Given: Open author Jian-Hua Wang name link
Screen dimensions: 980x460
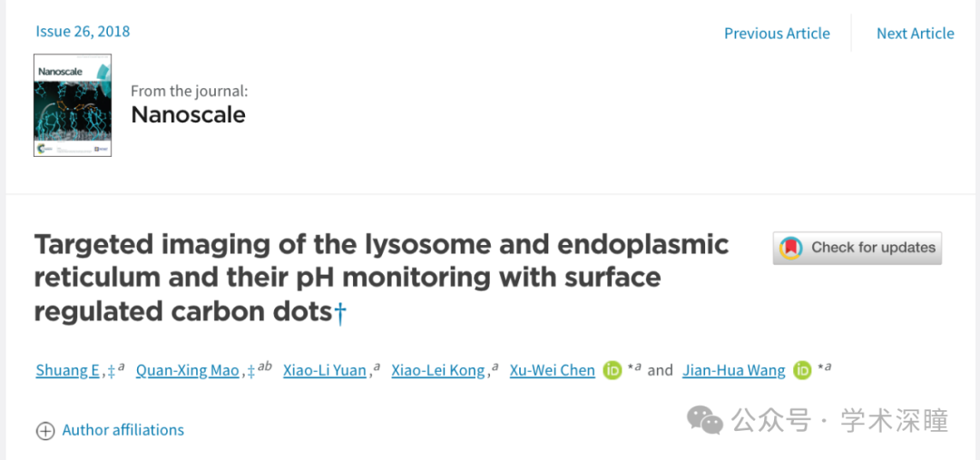Looking at the screenshot, I should click(734, 370).
